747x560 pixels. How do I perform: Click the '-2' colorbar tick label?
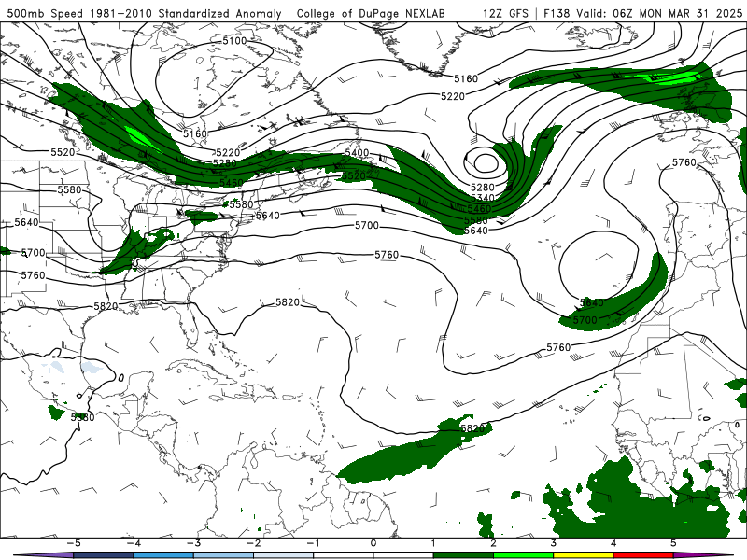point(253,543)
